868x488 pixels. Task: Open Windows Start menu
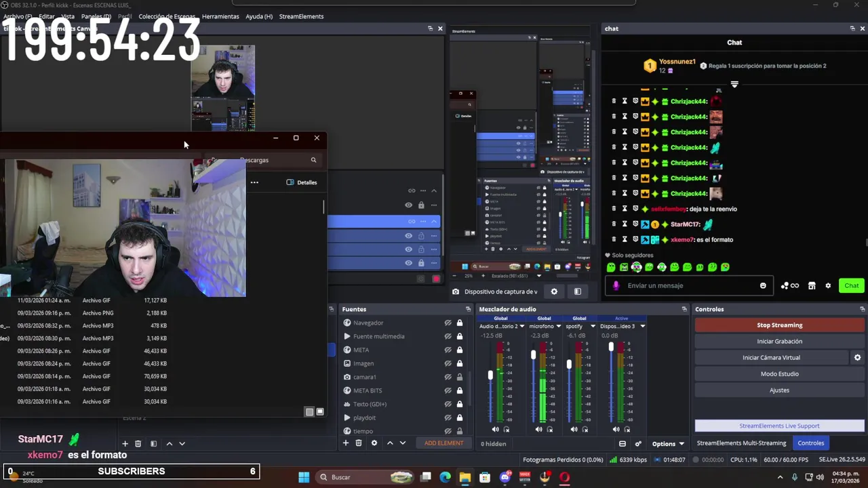pos(304,477)
